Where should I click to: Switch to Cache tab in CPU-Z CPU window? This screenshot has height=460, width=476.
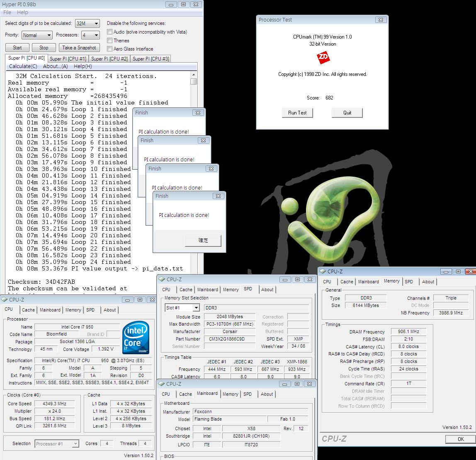(28, 310)
